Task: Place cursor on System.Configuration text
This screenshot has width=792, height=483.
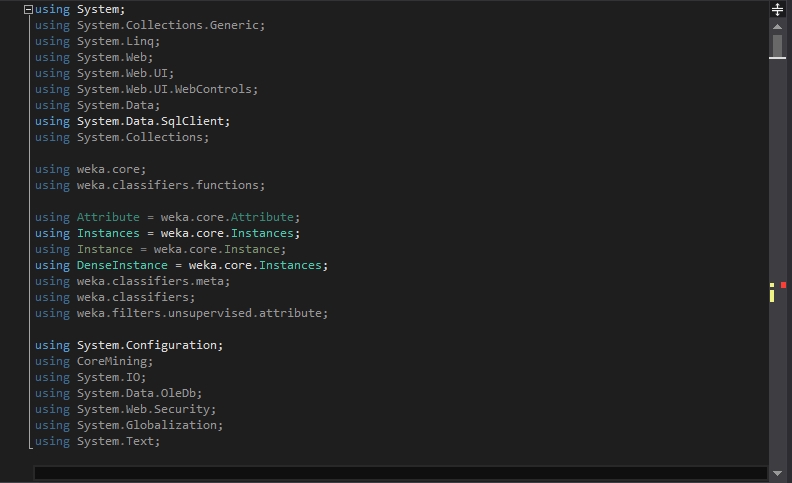Action: (x=150, y=345)
